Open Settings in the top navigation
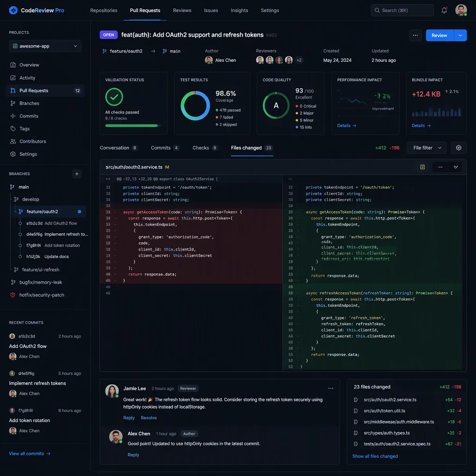This screenshot has height=476, width=476. [x=270, y=10]
